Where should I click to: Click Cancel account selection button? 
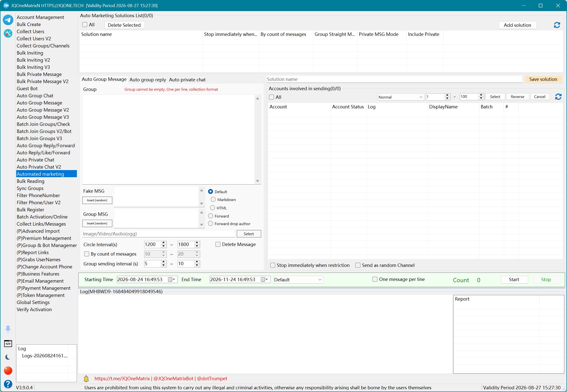click(539, 97)
